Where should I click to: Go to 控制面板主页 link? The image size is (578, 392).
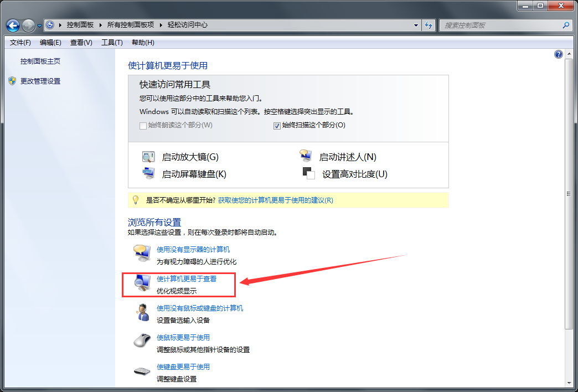(x=40, y=61)
